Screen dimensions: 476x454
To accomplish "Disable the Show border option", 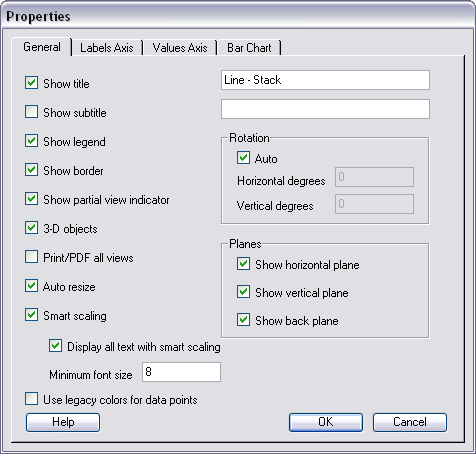I will click(x=31, y=170).
